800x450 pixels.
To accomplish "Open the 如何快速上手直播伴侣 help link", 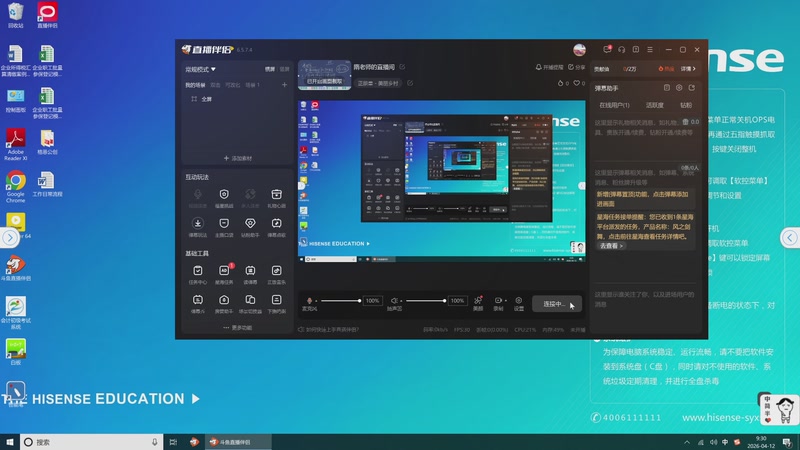I will [329, 330].
